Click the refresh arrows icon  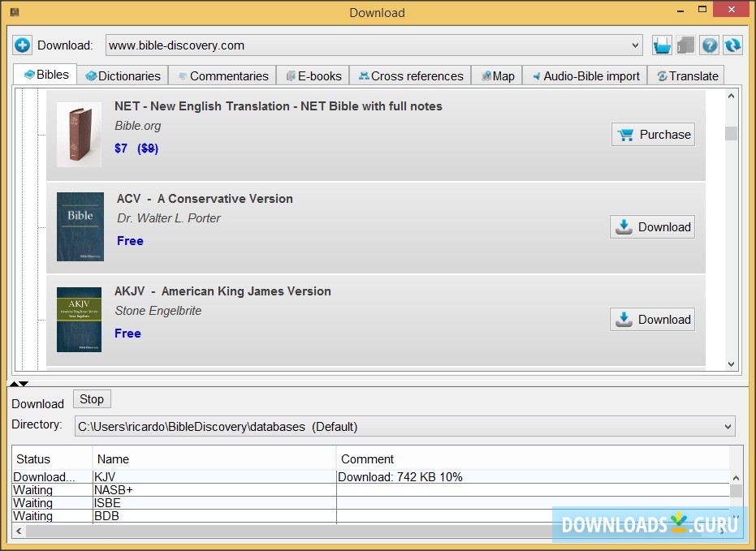(x=732, y=45)
